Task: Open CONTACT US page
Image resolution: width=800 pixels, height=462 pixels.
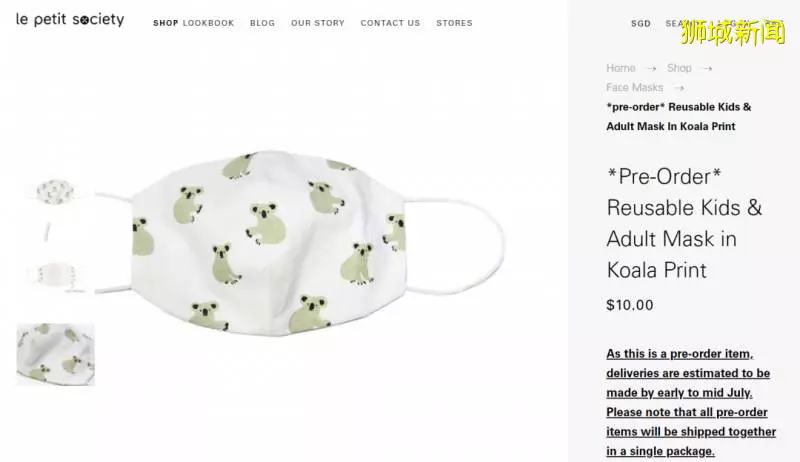Action: click(x=390, y=23)
